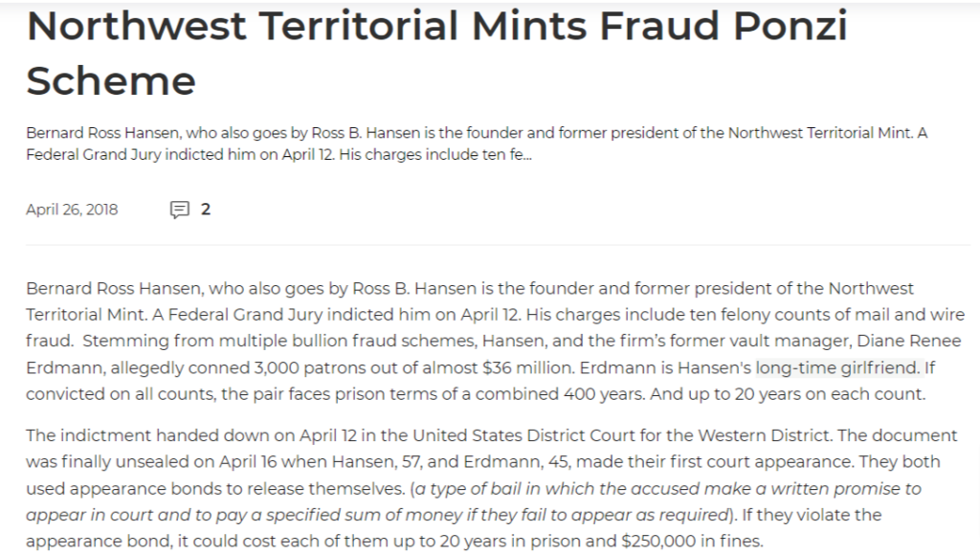The image size is (980, 554).
Task: Click the April 26, 2018 post date
Action: pos(72,210)
